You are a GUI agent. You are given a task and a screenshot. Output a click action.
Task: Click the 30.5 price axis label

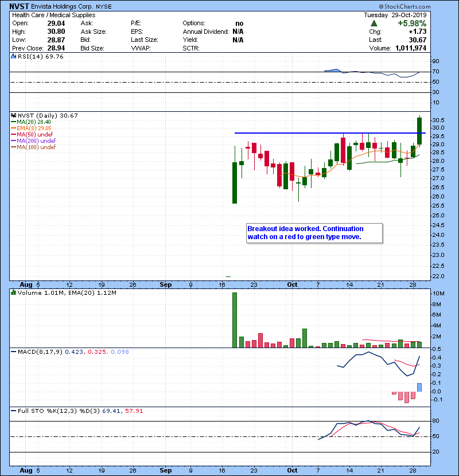[438, 120]
